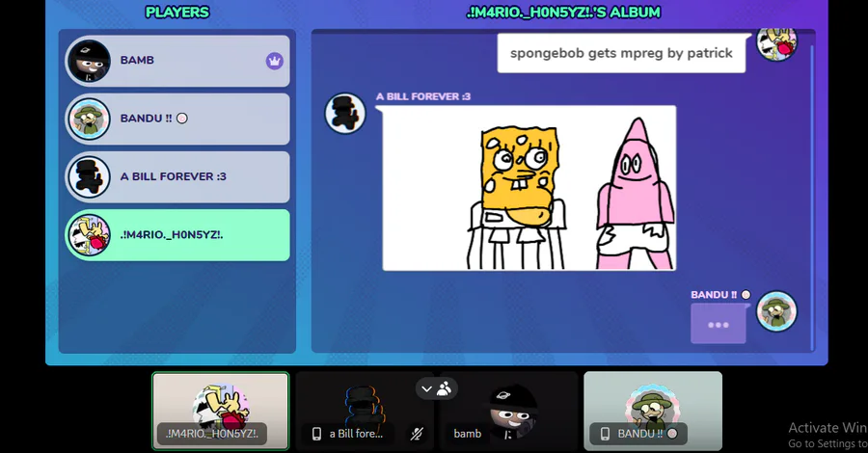Select A BILL FOREVER :3 player row
The height and width of the screenshot is (453, 868).
click(x=177, y=177)
